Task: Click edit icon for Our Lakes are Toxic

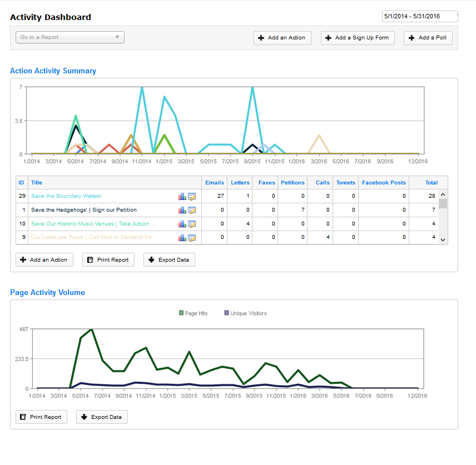Action: 192,238
